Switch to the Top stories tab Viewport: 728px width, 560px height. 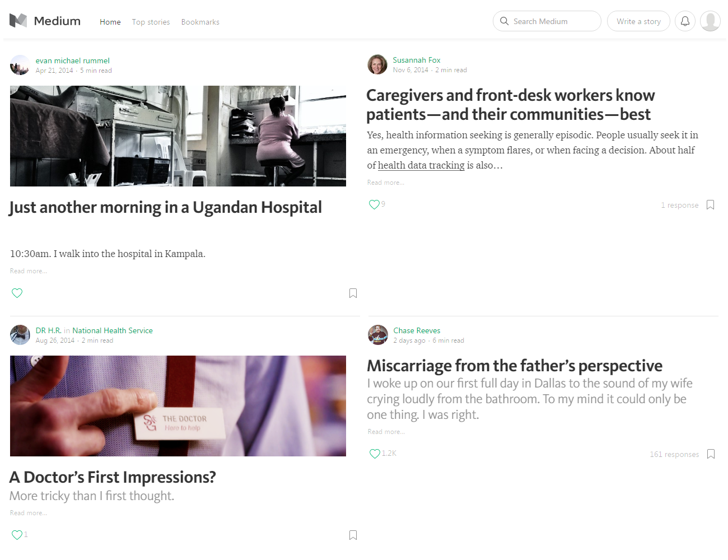pyautogui.click(x=151, y=22)
